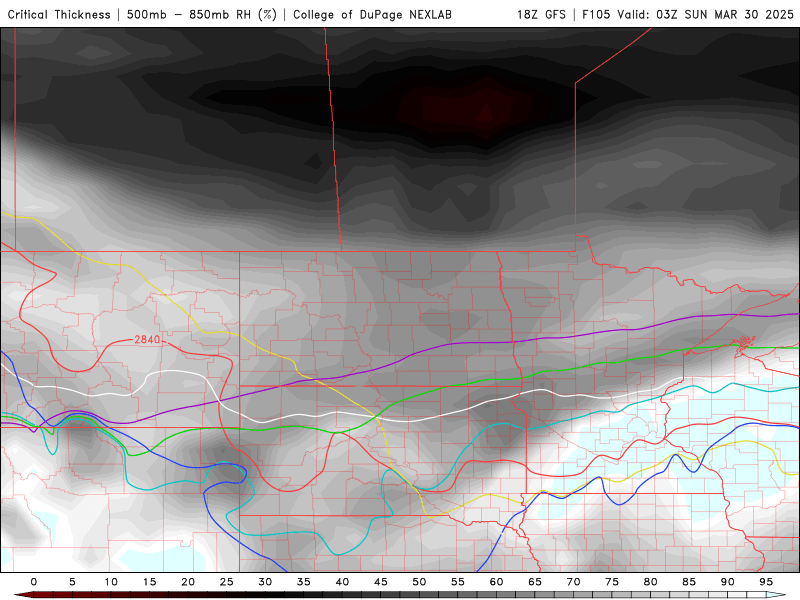Click the colorbar label "30"
Screen dimensions: 800x600
point(265,582)
